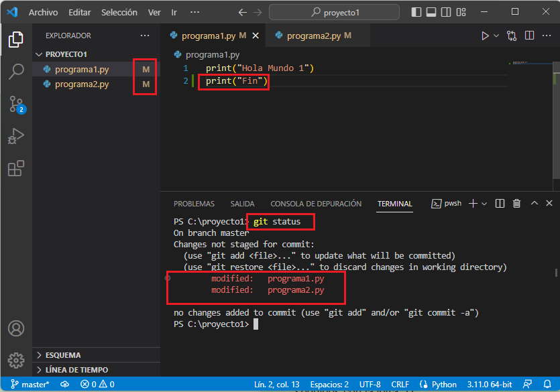Maximize the panel size chevron
The image size is (560, 392).
[x=535, y=203]
